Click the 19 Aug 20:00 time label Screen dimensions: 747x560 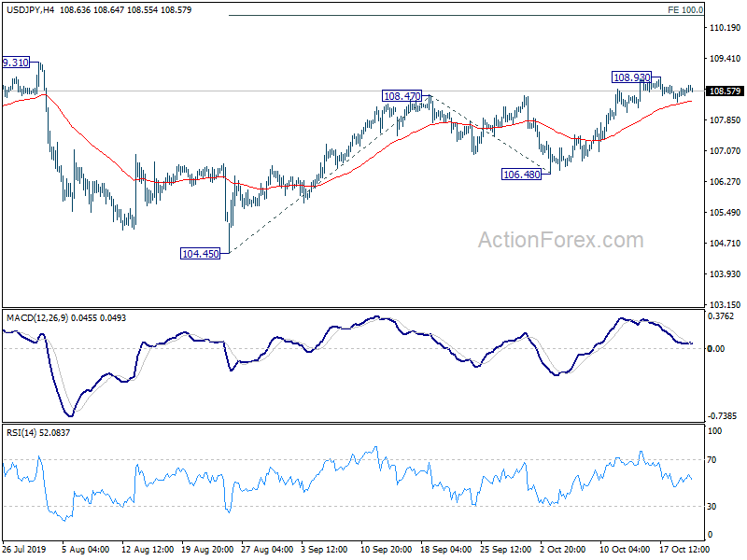coord(207,550)
